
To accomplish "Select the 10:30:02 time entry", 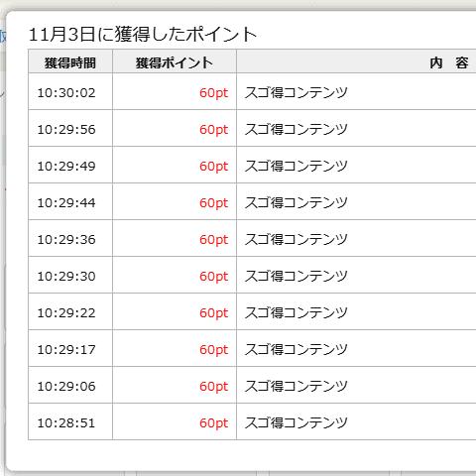I will [66, 93].
